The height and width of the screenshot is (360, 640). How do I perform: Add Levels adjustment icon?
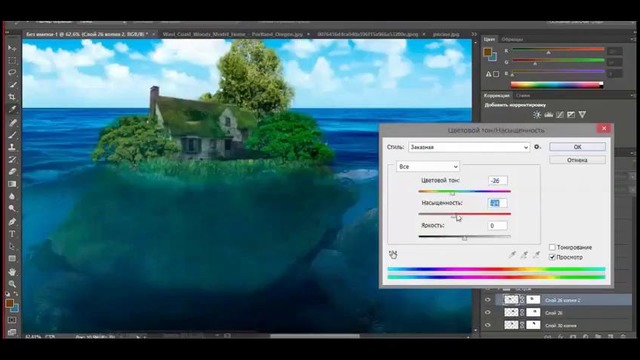point(549,115)
